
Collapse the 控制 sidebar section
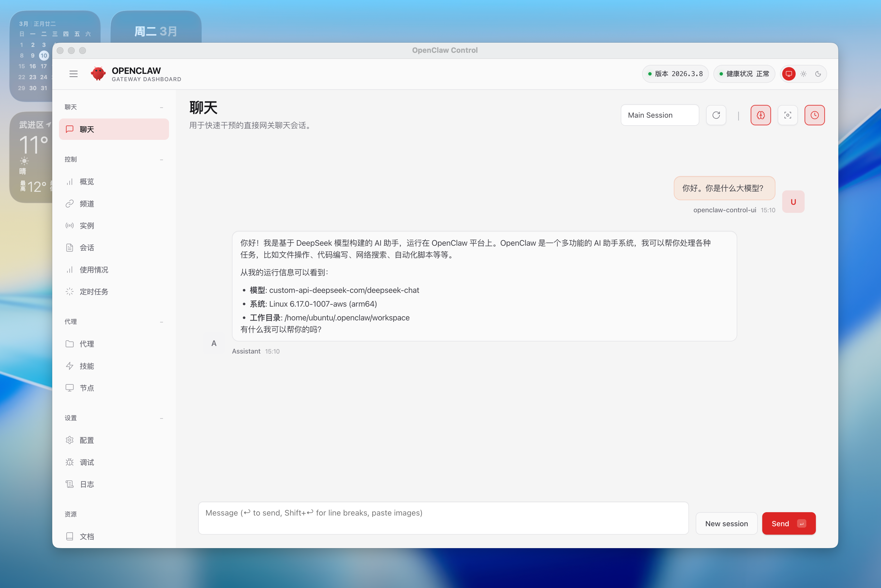[162, 160]
